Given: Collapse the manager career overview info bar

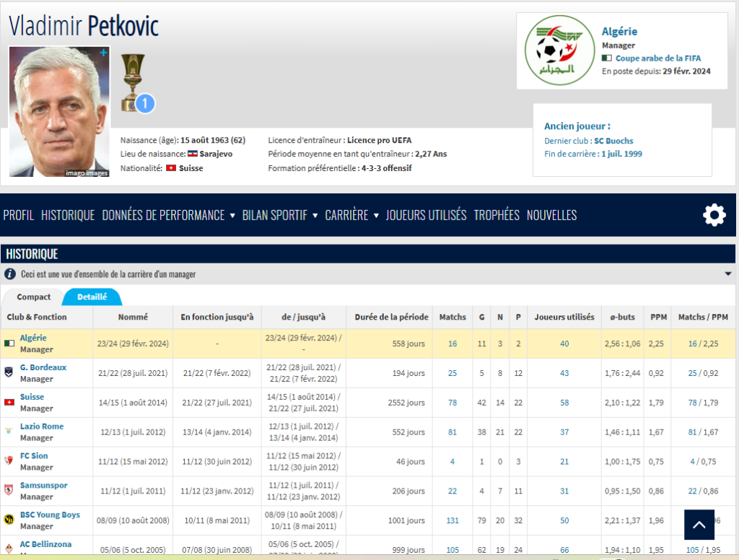Looking at the screenshot, I should 727,274.
